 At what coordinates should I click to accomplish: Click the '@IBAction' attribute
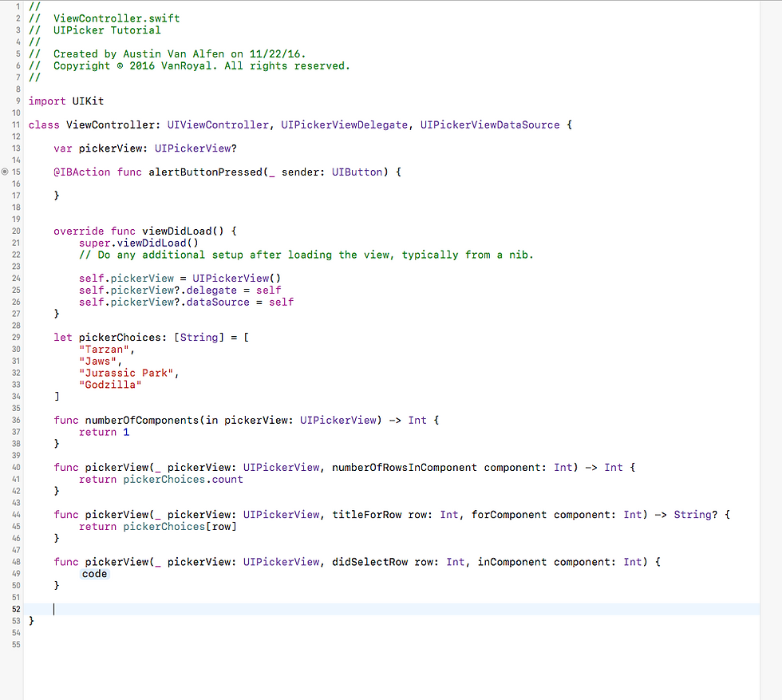[81, 172]
